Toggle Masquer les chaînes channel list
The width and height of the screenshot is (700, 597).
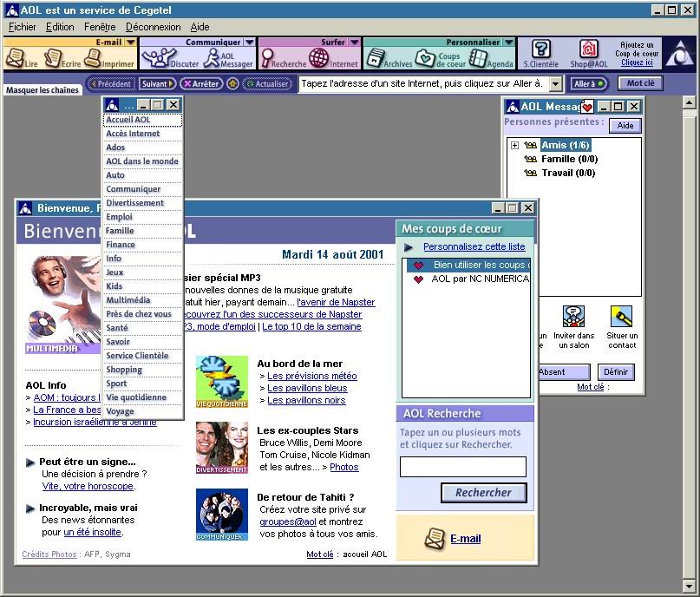coord(41,90)
